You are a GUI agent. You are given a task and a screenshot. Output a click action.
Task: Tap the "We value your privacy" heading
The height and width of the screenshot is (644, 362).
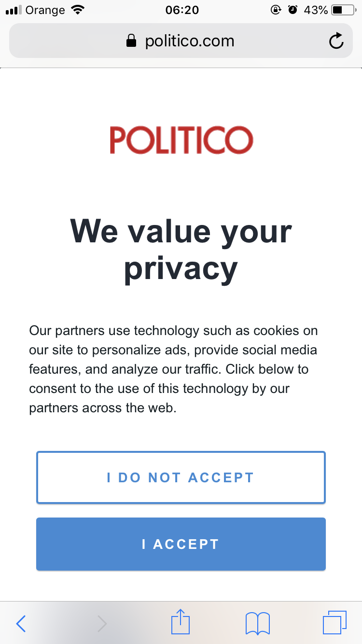pyautogui.click(x=181, y=250)
